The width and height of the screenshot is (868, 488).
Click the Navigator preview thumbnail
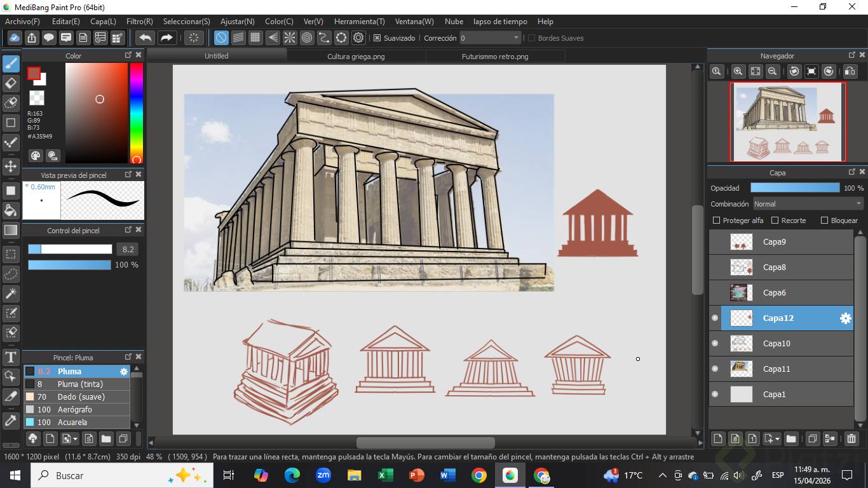(788, 122)
